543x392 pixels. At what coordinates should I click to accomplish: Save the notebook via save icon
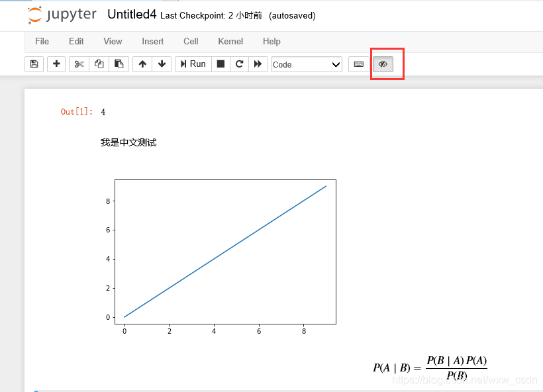(34, 64)
